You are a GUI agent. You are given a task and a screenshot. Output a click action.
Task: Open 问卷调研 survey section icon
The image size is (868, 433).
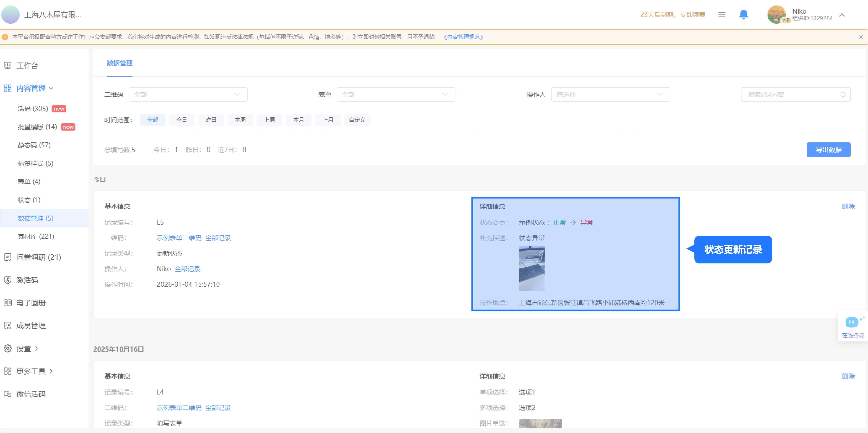point(8,257)
